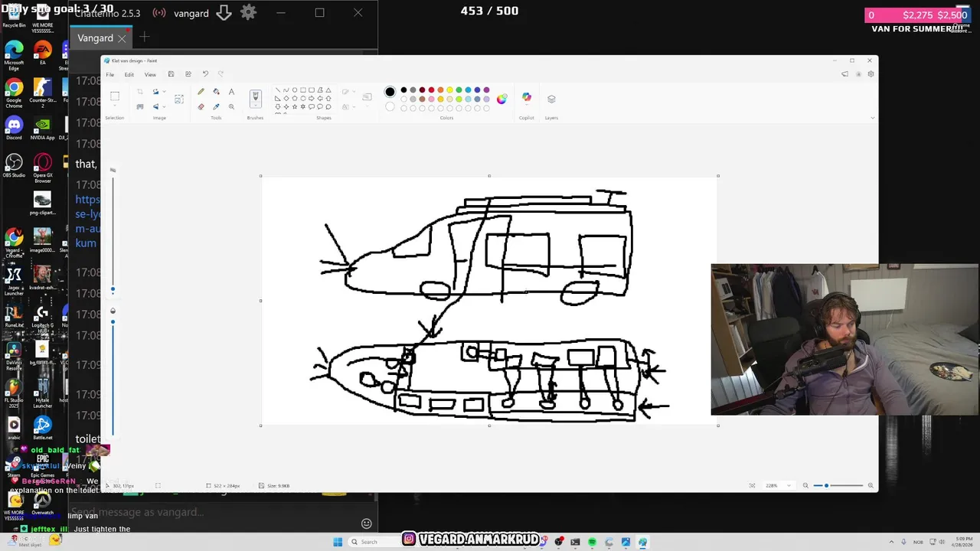980x551 pixels.
Task: Click the zoom out magnifier in status bar
Action: pyautogui.click(x=805, y=485)
